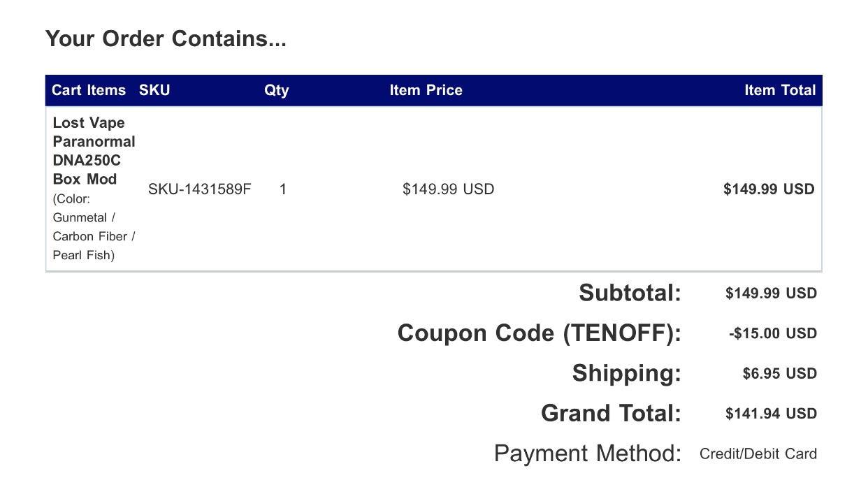This screenshot has height=501, width=868.
Task: Click the Shipping label
Action: pos(626,373)
